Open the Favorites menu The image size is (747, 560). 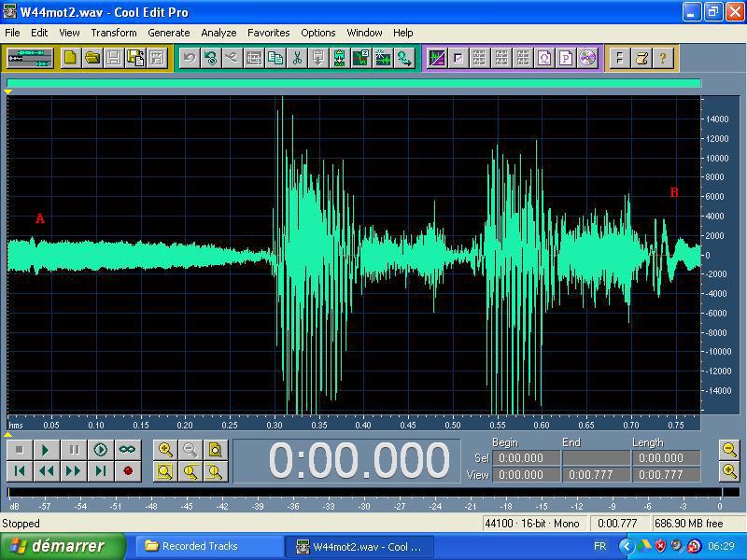pyautogui.click(x=268, y=33)
